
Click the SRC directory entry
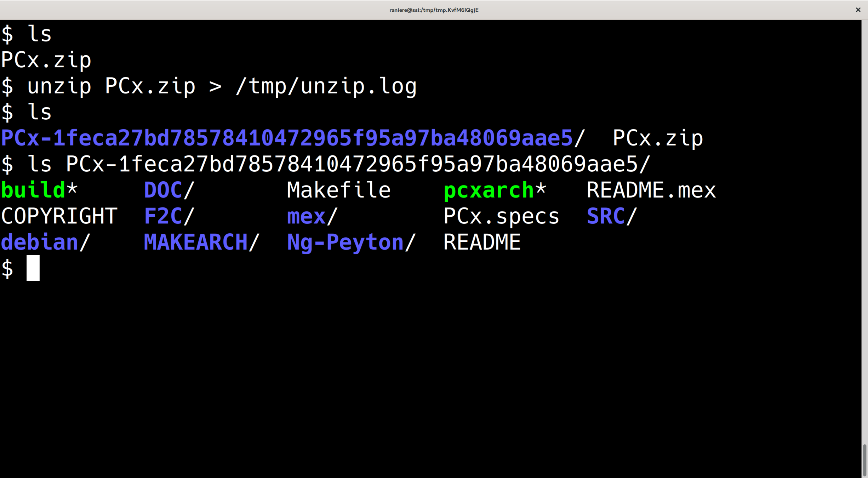pos(606,216)
